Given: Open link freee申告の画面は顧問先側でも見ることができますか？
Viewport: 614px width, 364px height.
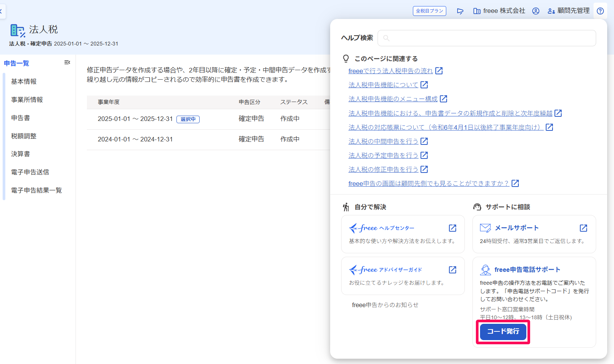Looking at the screenshot, I should point(429,184).
